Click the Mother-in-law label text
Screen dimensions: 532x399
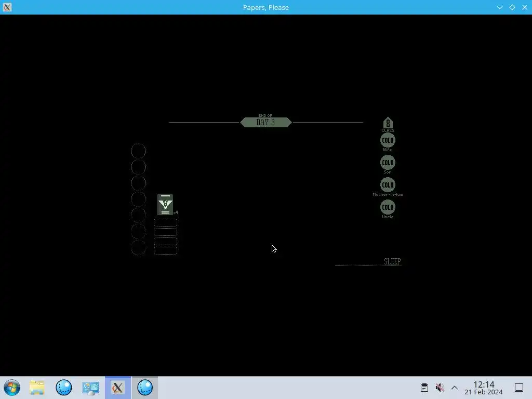pos(388,194)
